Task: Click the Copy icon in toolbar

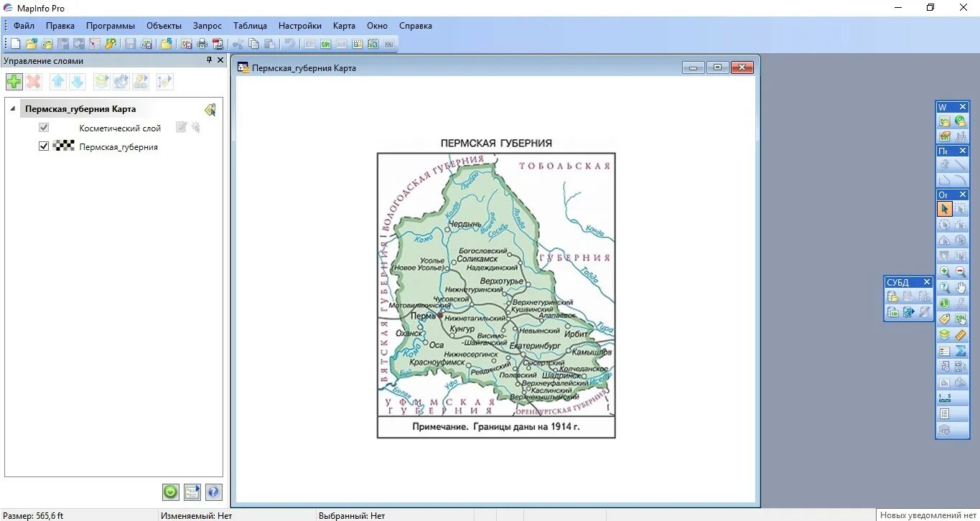Action: tap(253, 44)
